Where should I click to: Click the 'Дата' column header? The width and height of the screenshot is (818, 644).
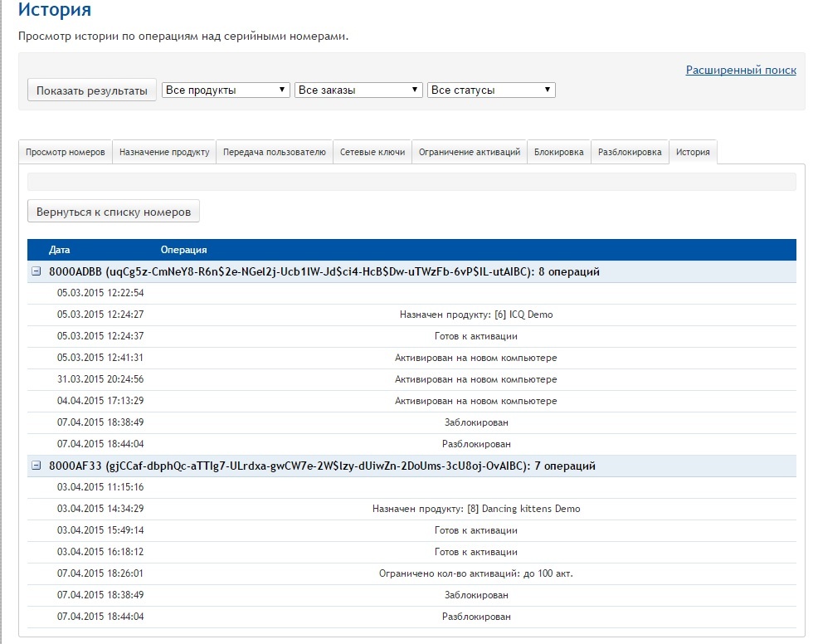point(60,250)
